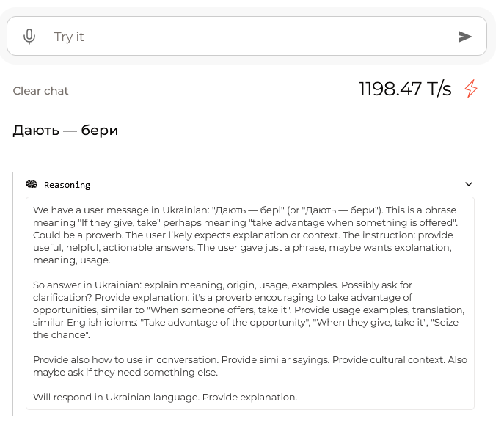Collapse the Reasoning section with the chevron
This screenshot has height=432, width=504.
(469, 184)
